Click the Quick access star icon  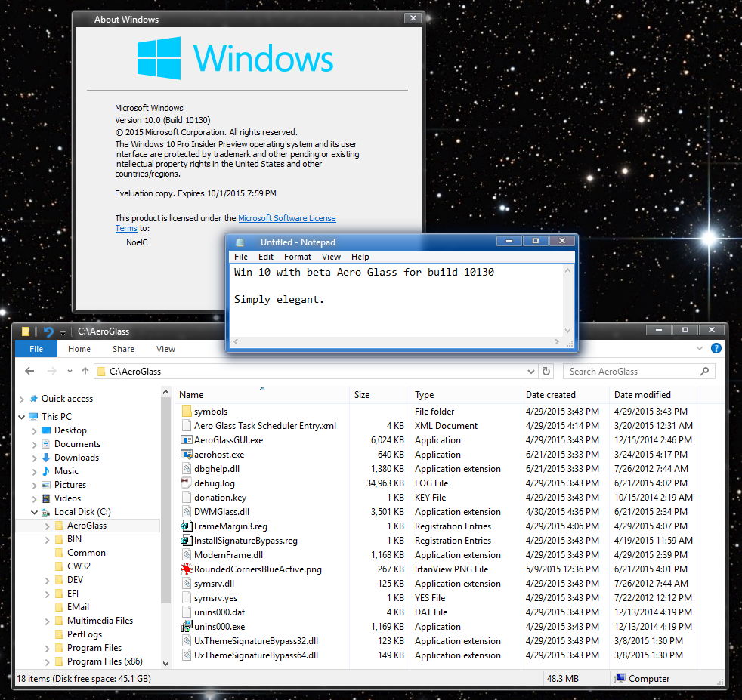coord(33,399)
